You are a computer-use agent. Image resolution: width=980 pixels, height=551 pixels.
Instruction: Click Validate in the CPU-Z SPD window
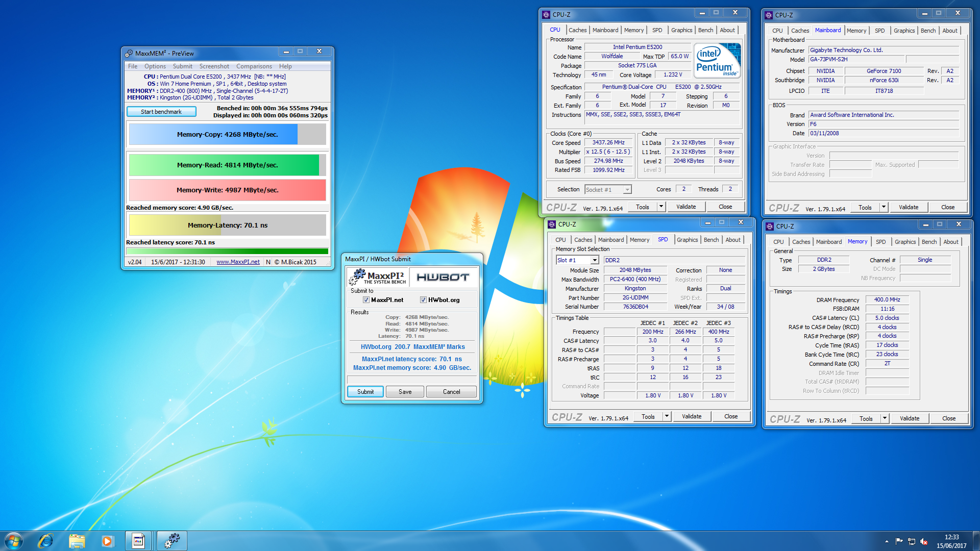pos(692,416)
